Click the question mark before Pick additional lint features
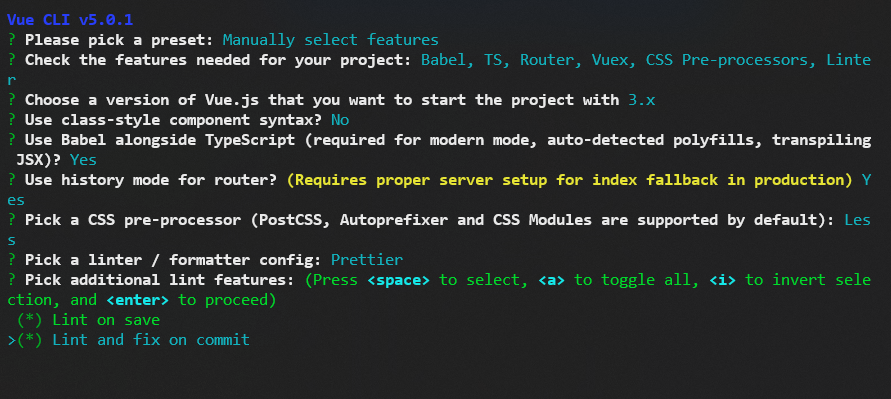 pos(11,280)
